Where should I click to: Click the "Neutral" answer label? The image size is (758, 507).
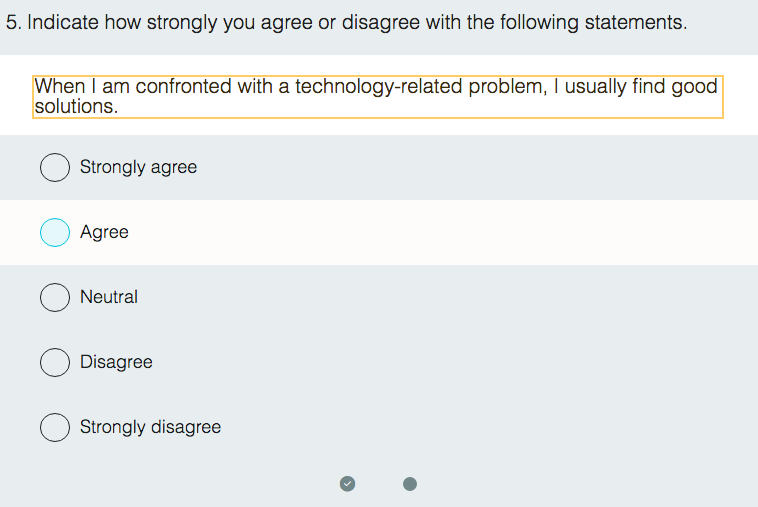tap(109, 297)
